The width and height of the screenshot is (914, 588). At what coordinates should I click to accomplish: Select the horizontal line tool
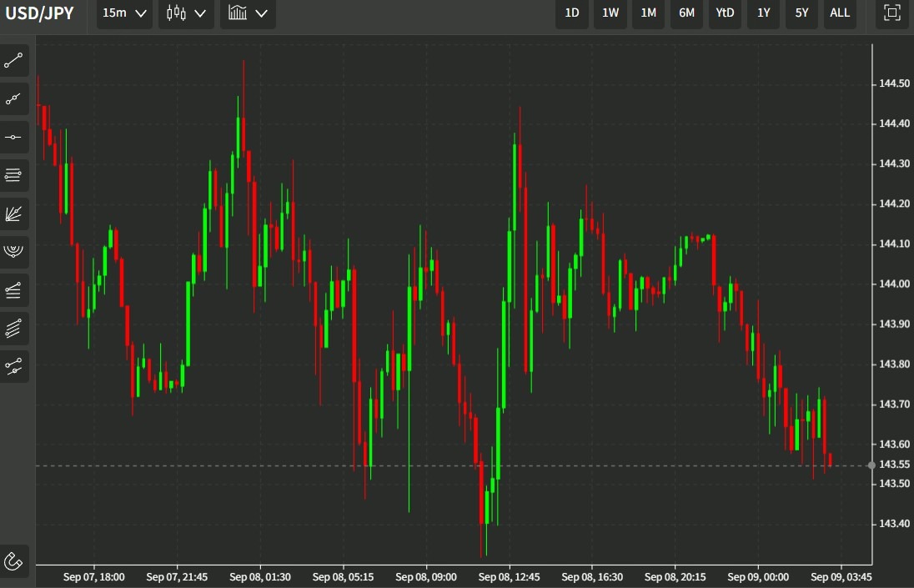pos(14,137)
